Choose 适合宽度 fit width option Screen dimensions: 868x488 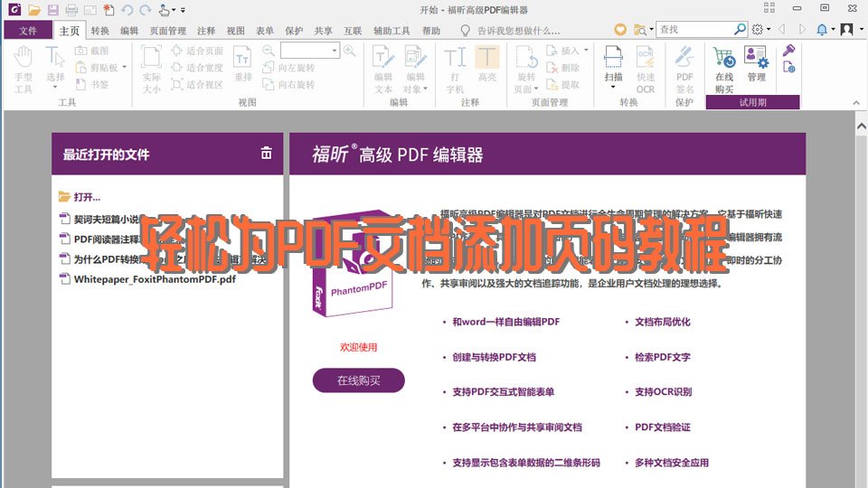pos(197,68)
